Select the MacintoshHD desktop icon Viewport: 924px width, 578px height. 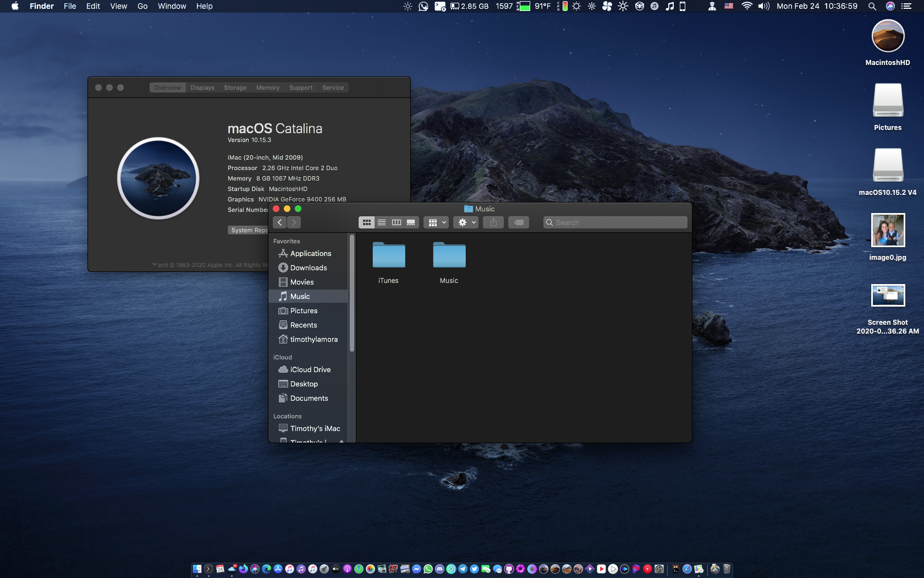[888, 42]
